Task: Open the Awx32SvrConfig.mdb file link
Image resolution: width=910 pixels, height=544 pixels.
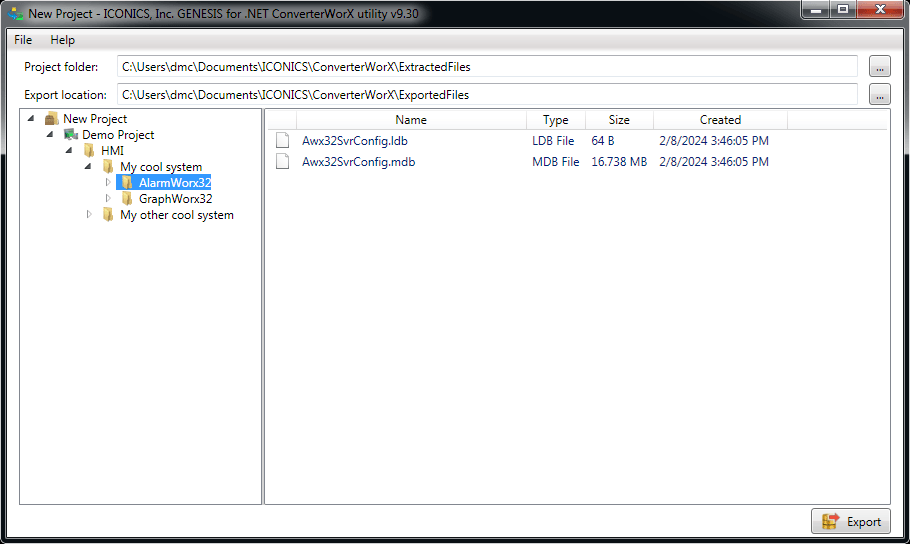Action: (x=358, y=161)
